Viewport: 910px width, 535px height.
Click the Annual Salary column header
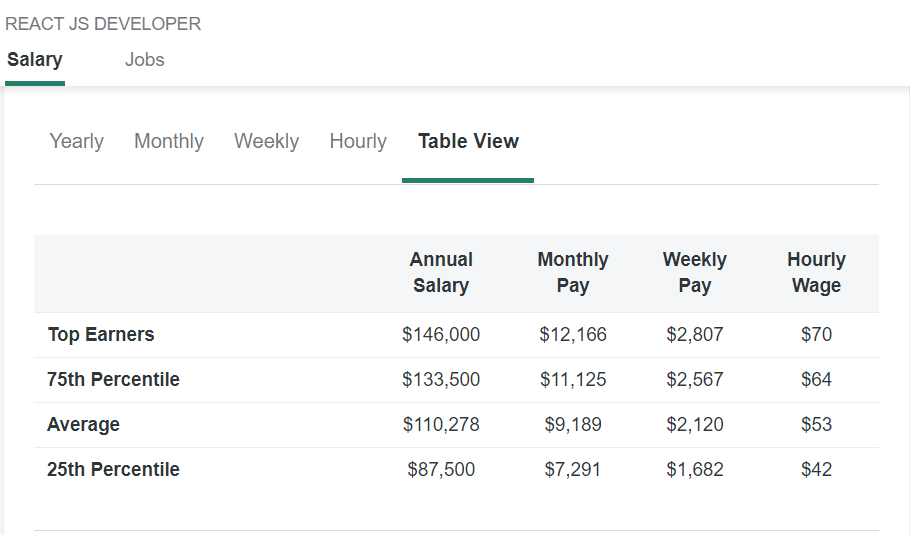click(441, 272)
